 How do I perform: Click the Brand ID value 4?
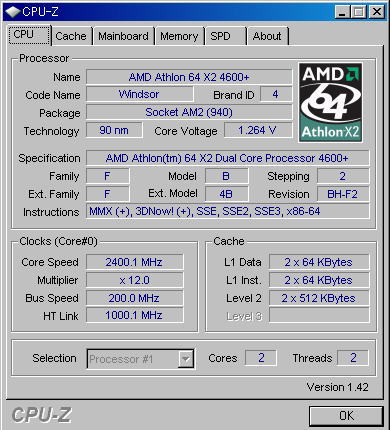click(276, 94)
